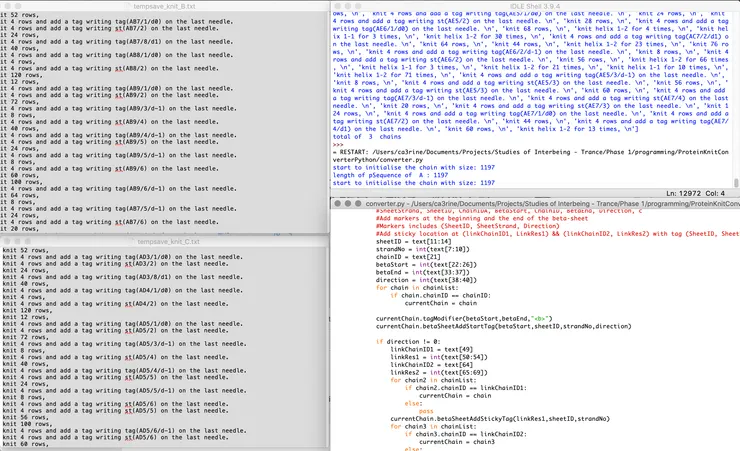Click line 'betaStart = int(text[22:26])'
Image resolution: width=740 pixels, height=451 pixels.
426,265
